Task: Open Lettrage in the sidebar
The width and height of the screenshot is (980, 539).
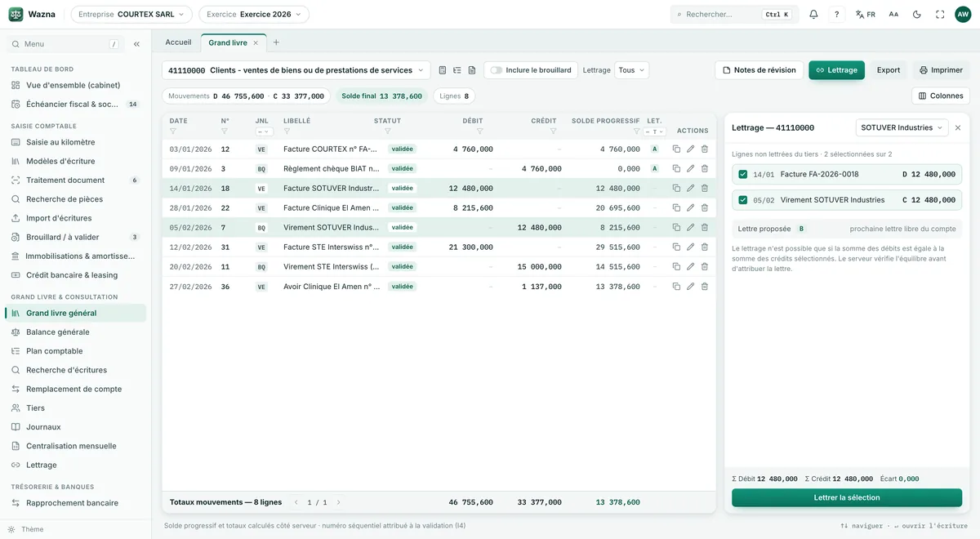Action: click(x=75, y=465)
